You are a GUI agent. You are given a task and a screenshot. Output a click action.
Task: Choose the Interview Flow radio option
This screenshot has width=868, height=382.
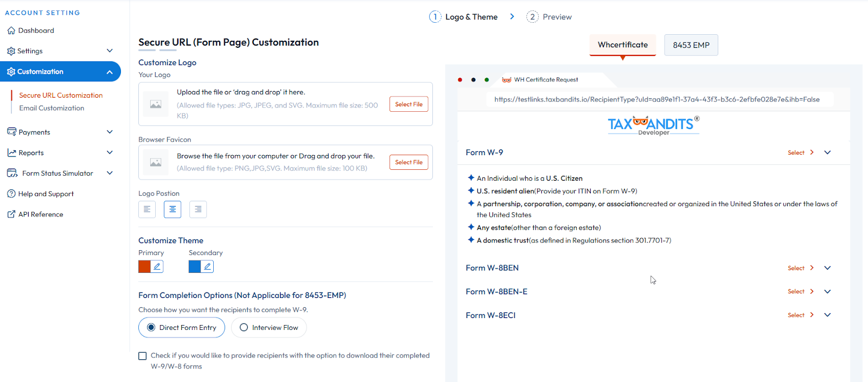point(244,328)
